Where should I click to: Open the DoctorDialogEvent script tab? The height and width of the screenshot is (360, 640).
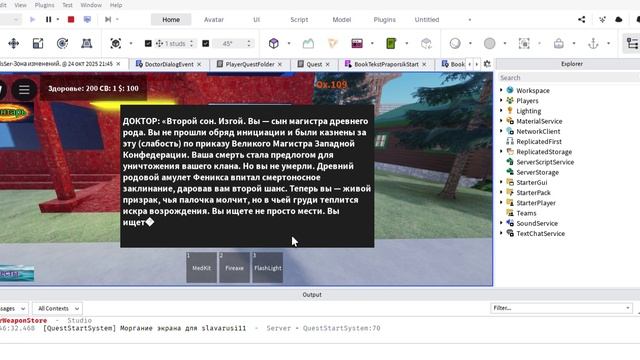(x=169, y=64)
